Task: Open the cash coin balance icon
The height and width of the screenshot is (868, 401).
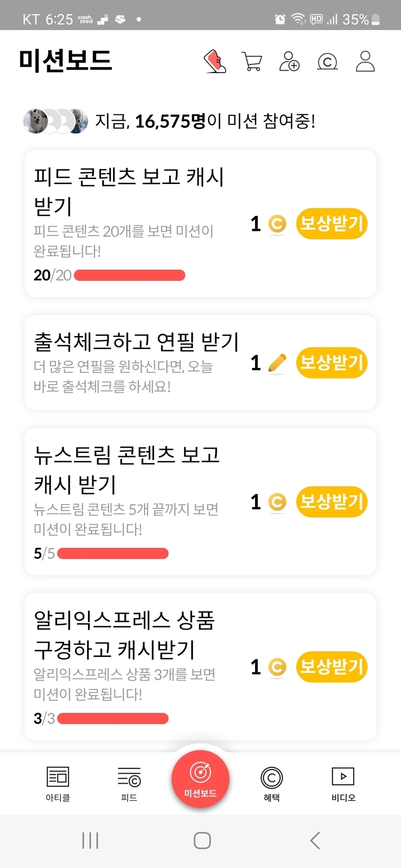Action: pyautogui.click(x=327, y=62)
